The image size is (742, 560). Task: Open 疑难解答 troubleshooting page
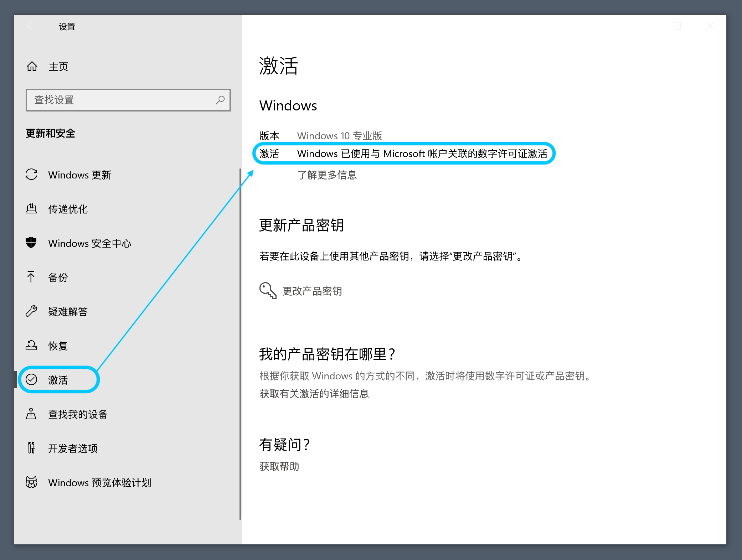68,312
